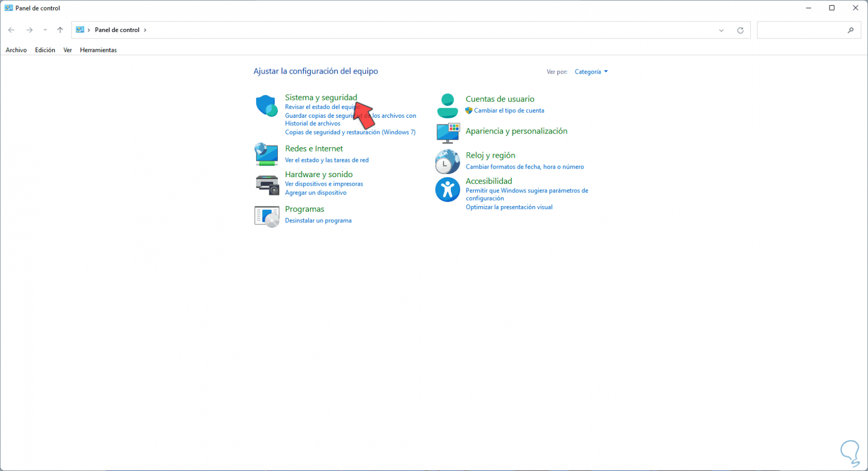The height and width of the screenshot is (471, 868).
Task: Click the Hardware y sonido printer icon
Action: (x=267, y=185)
